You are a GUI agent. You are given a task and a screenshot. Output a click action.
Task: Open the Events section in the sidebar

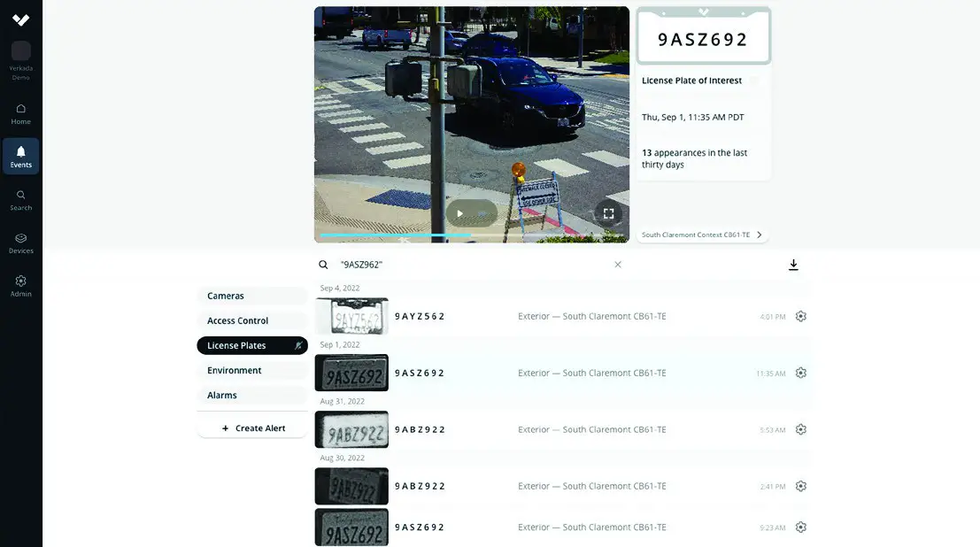[20, 157]
